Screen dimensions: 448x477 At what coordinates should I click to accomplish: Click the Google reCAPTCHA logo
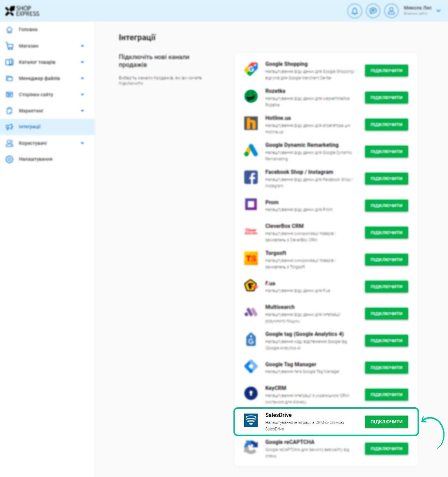point(251,447)
